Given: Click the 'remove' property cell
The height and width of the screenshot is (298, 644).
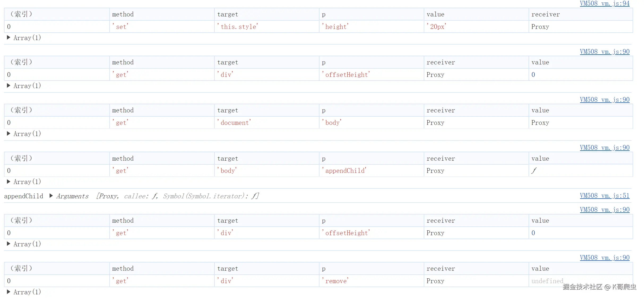Looking at the screenshot, I should 335,281.
